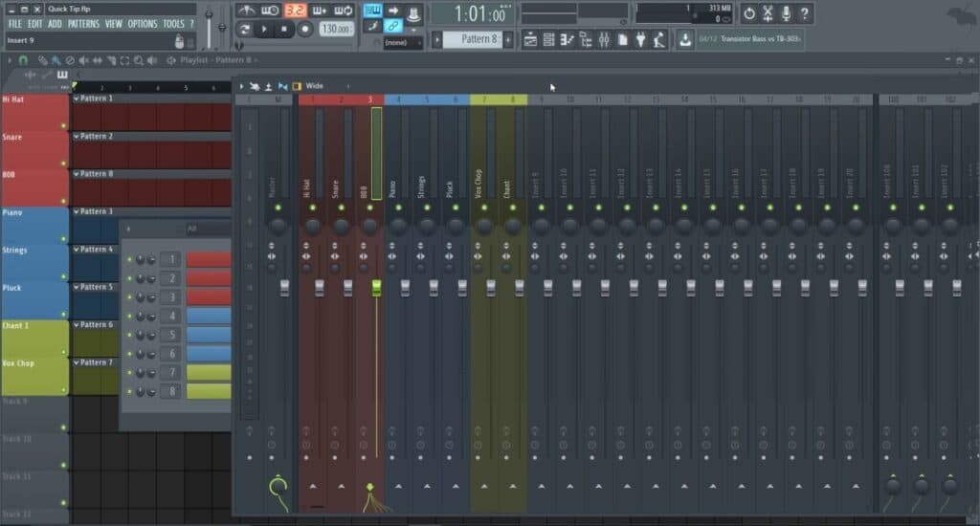Image resolution: width=980 pixels, height=526 pixels.
Task: Click the Snare mixer track pan knob
Action: (341, 226)
